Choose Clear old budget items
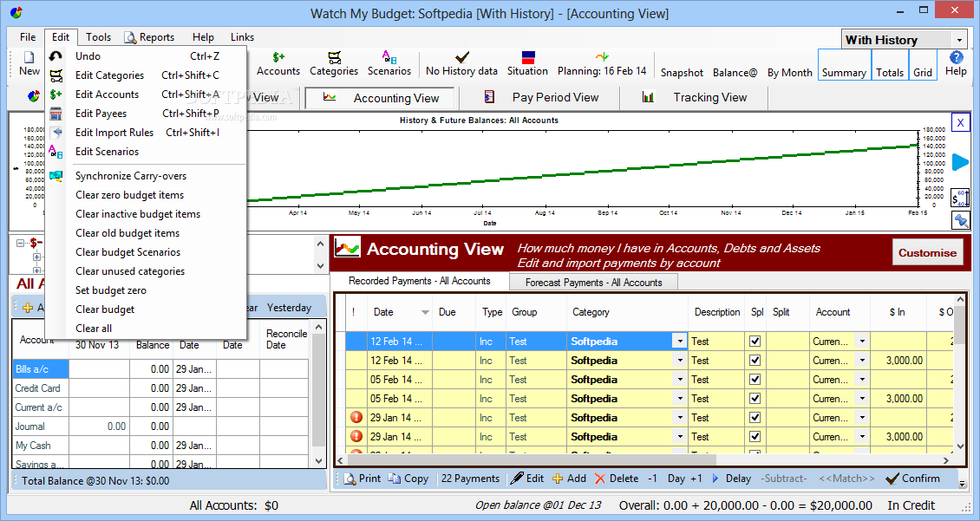The height and width of the screenshot is (521, 980). click(147, 233)
